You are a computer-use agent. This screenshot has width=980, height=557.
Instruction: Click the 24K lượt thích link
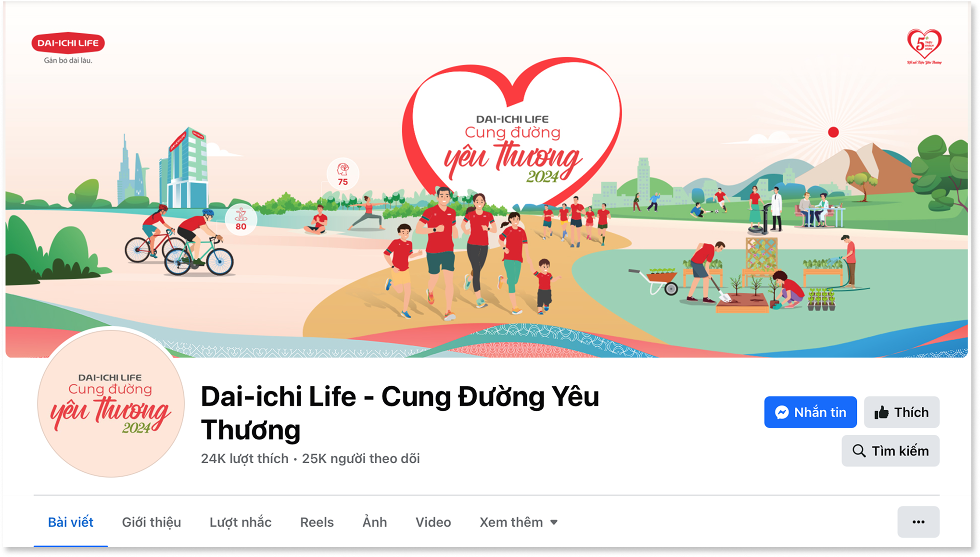[x=244, y=458]
